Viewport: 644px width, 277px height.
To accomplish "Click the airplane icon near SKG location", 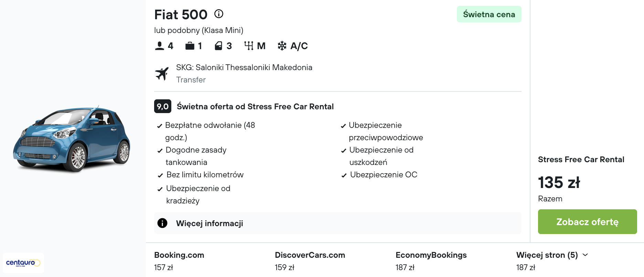I will (162, 73).
